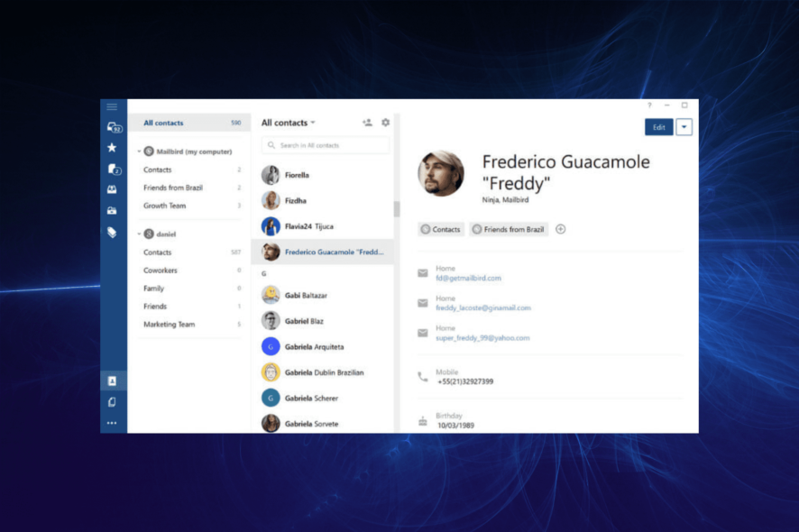The image size is (799, 532).
Task: Open email link fd@getmailbird.com
Action: 468,279
